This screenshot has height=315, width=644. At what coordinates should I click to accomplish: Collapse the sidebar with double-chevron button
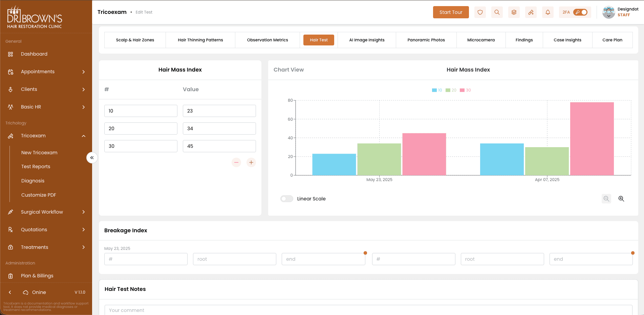click(x=92, y=158)
